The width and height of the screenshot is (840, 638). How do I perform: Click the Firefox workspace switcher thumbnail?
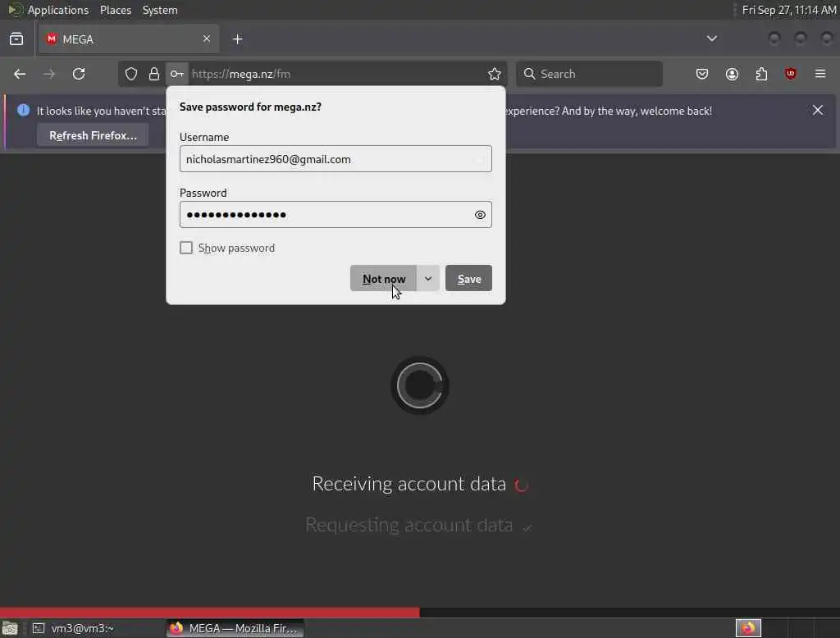click(x=748, y=628)
